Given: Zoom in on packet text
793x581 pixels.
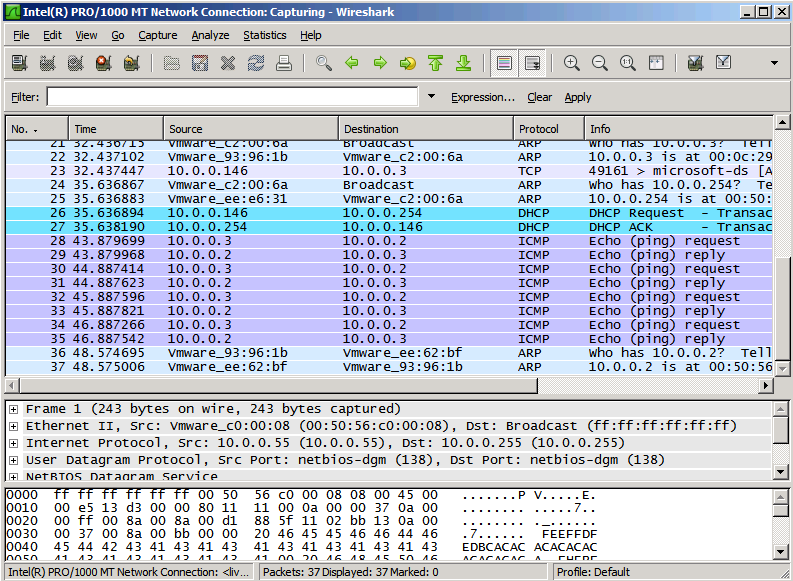Looking at the screenshot, I should pos(572,63).
